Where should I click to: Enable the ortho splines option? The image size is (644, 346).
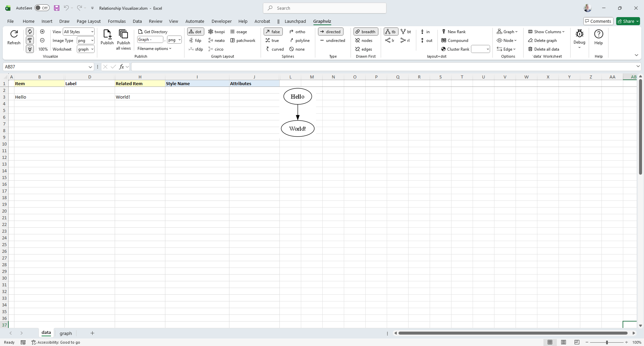[x=297, y=32]
